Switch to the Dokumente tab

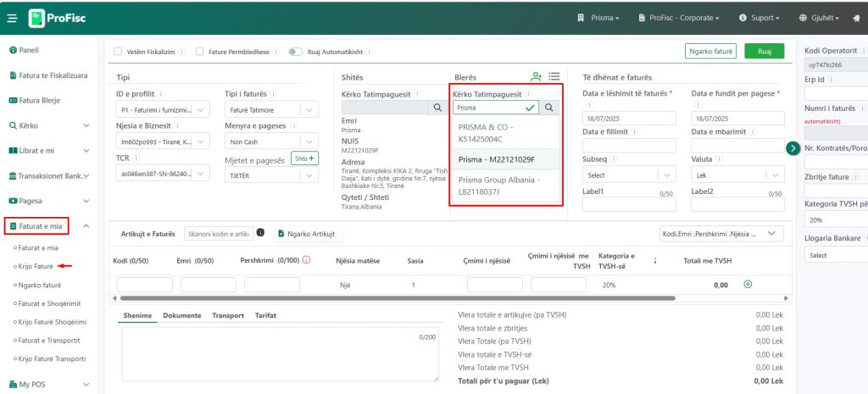181,315
